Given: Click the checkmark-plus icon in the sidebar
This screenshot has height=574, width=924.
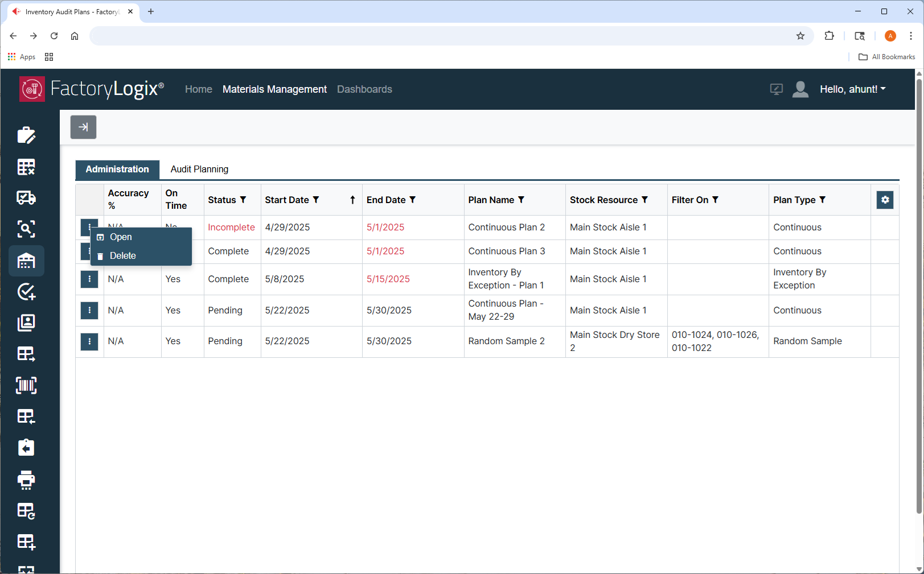Looking at the screenshot, I should pyautogui.click(x=26, y=291).
